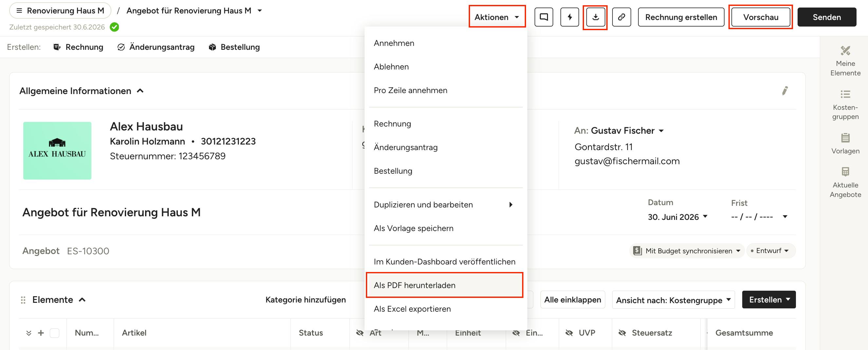Expand Angebot für Renovierung Haus M breadcrumb dropdown
The width and height of the screenshot is (868, 350).
[260, 10]
